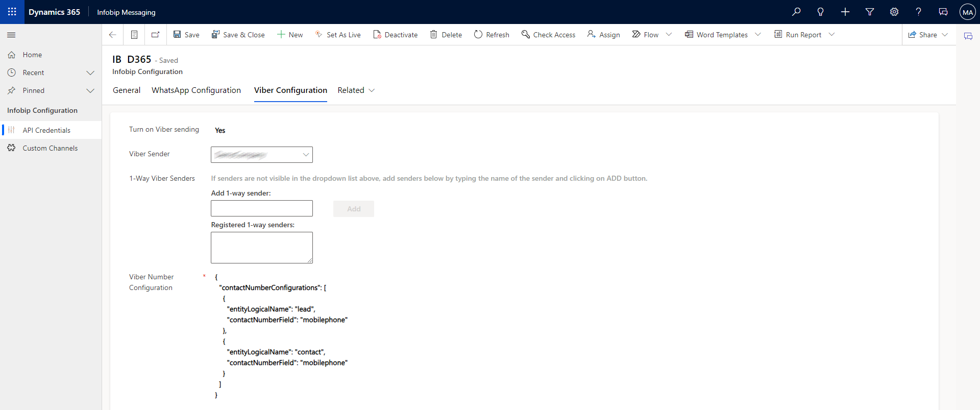Expand the Flow dropdown chevron
980x410 pixels.
coord(669,35)
